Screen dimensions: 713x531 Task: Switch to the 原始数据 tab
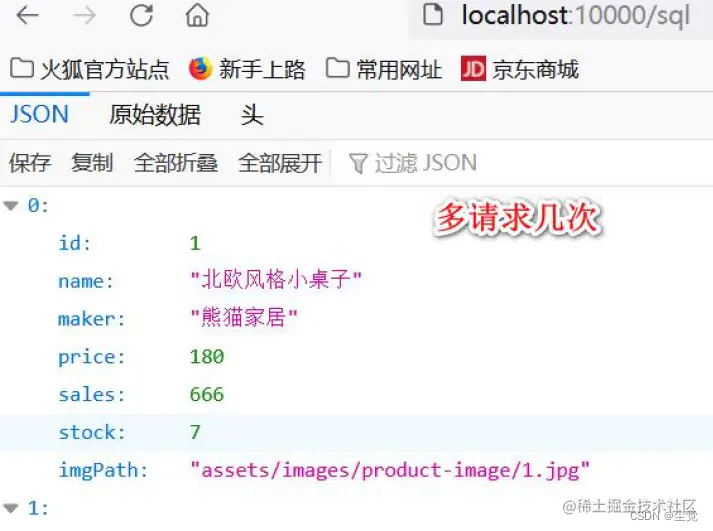click(x=155, y=115)
